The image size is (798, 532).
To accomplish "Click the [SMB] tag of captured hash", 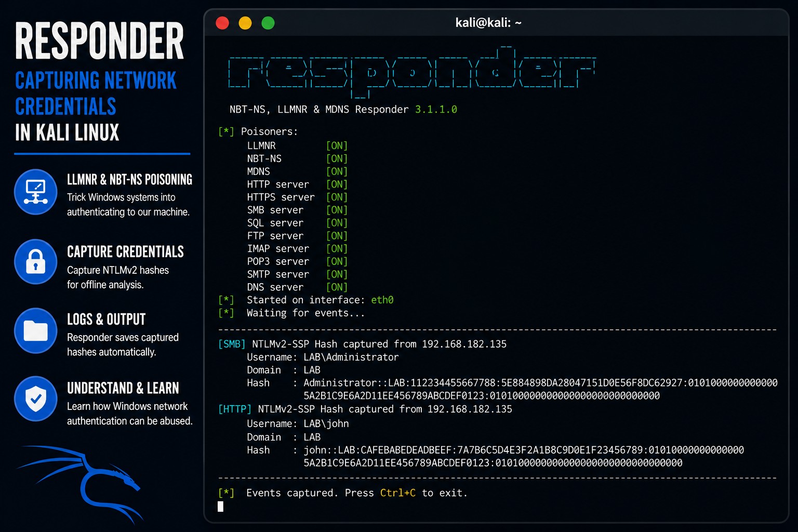I will pos(232,344).
